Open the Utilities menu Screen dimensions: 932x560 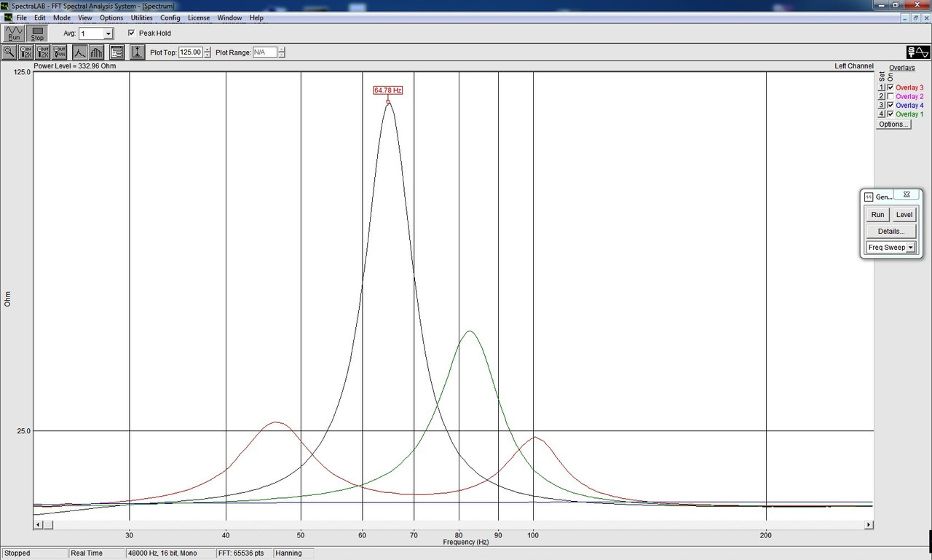142,17
